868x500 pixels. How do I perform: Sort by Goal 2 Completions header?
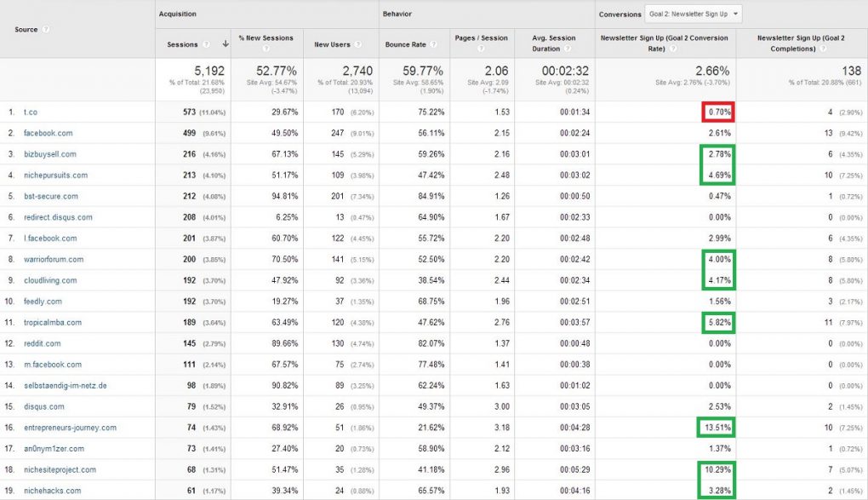pyautogui.click(x=801, y=43)
